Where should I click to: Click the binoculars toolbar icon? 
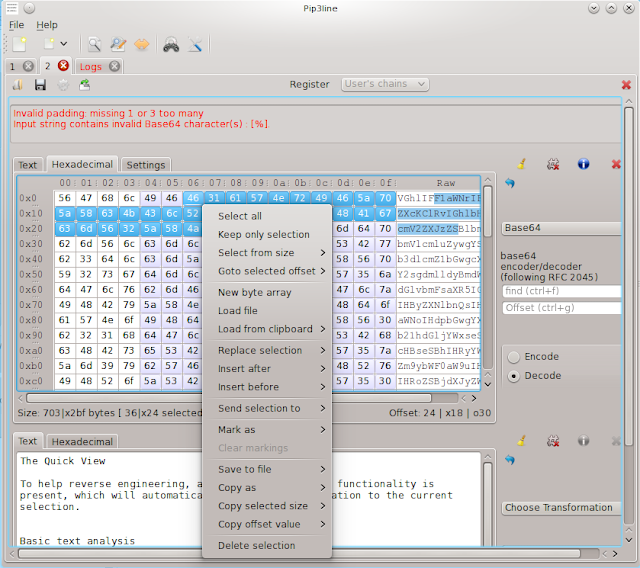[171, 44]
